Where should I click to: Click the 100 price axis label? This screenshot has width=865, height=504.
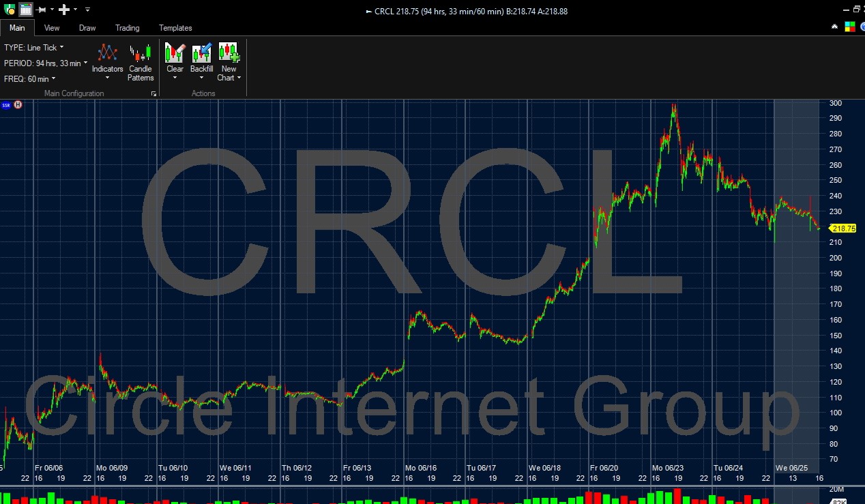point(836,413)
